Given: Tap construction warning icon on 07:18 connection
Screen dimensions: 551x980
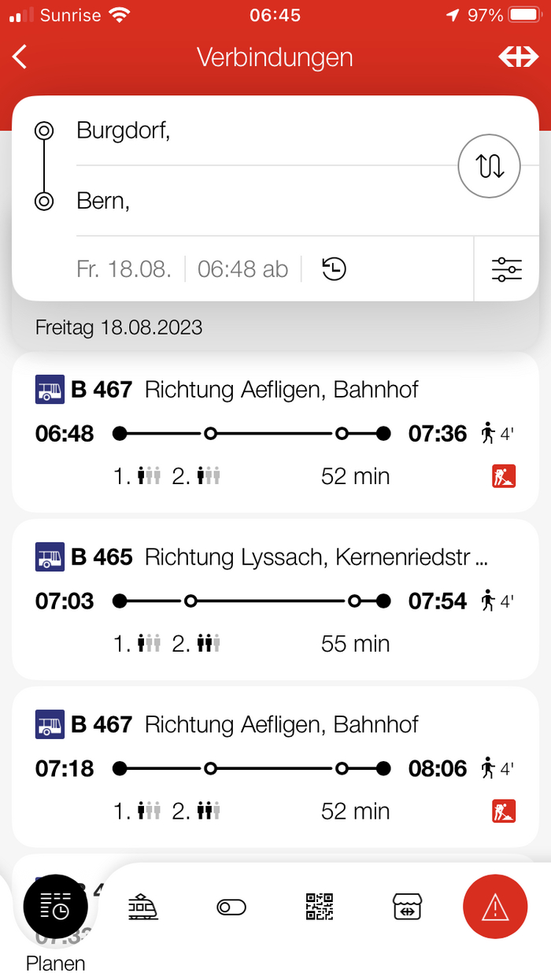Looking at the screenshot, I should (504, 811).
